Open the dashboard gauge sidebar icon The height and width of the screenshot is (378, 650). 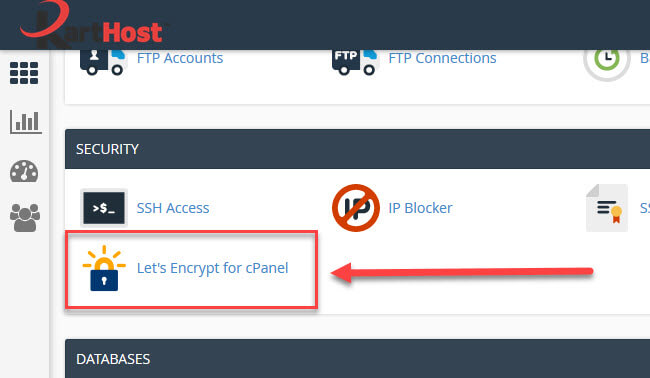pyautogui.click(x=24, y=171)
